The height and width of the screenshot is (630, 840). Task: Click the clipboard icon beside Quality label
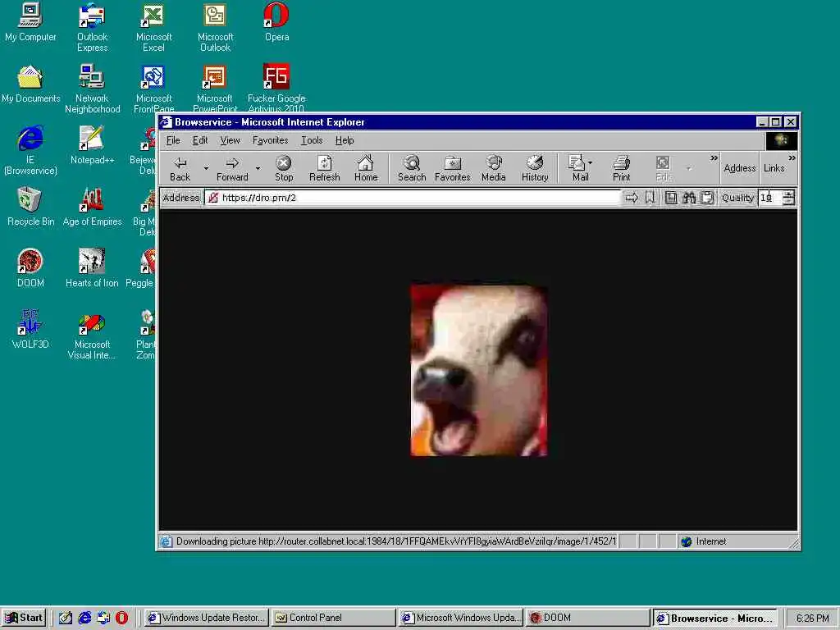click(707, 198)
